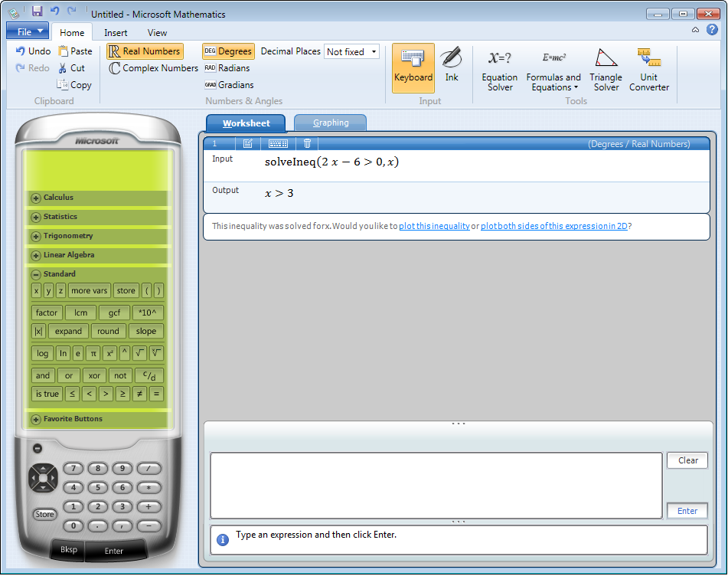Select Degrees angle unit
Image resolution: width=728 pixels, height=576 pixels.
(x=228, y=51)
